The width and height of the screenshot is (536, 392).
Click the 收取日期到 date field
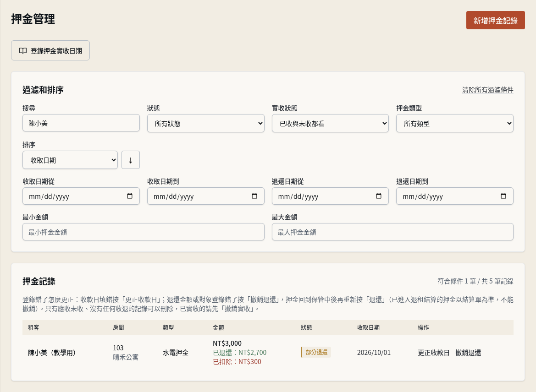(x=206, y=196)
